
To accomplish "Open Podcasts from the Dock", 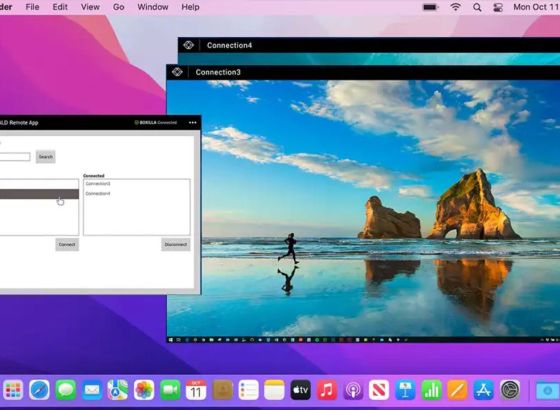I will (353, 390).
